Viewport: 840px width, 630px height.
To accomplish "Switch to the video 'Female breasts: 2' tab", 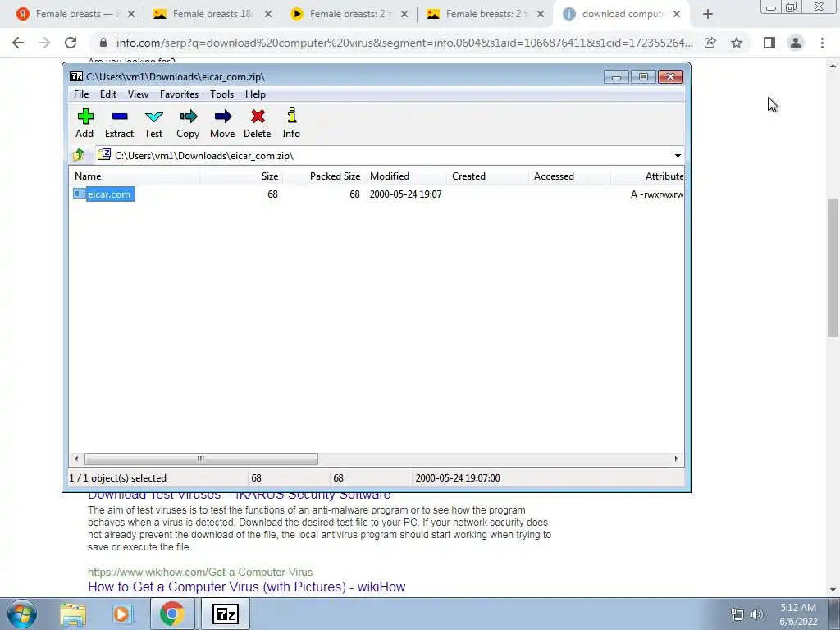I will pyautogui.click(x=349, y=14).
